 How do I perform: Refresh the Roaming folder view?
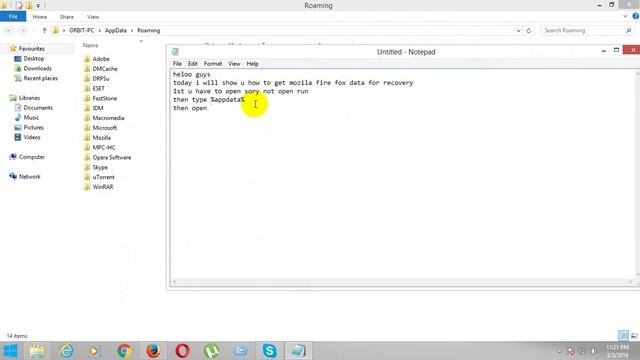tap(529, 31)
